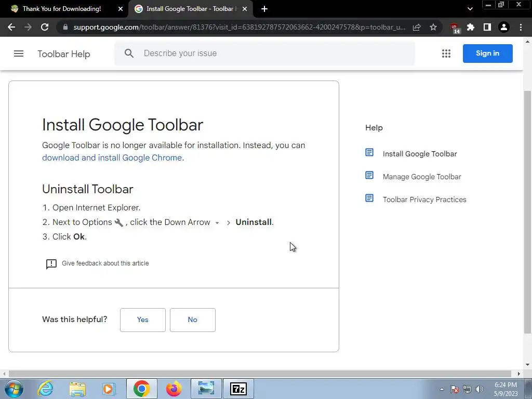This screenshot has width=532, height=399.
Task: Reload the current page
Action: 45,27
